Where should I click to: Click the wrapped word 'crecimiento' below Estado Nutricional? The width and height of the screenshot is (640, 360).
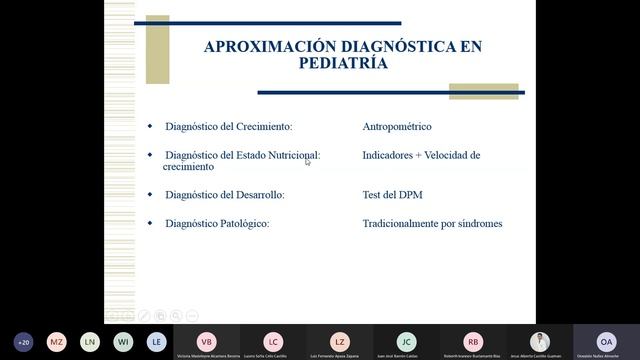coord(188,167)
